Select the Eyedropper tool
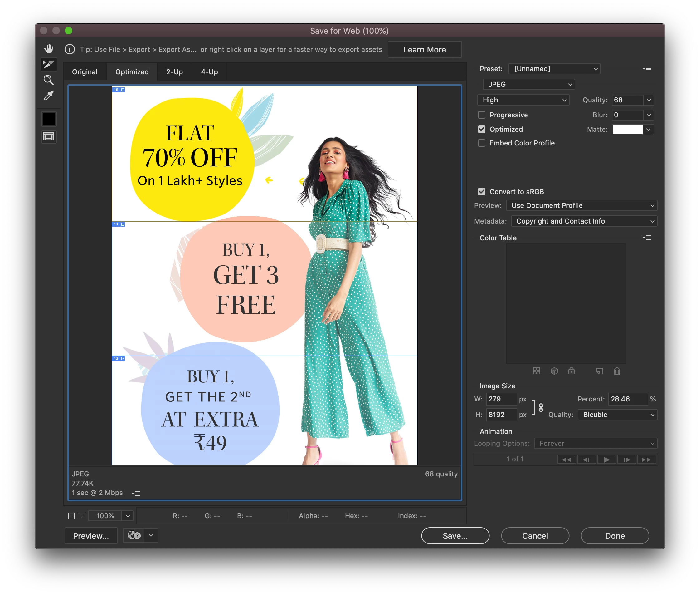The height and width of the screenshot is (595, 700). (49, 96)
